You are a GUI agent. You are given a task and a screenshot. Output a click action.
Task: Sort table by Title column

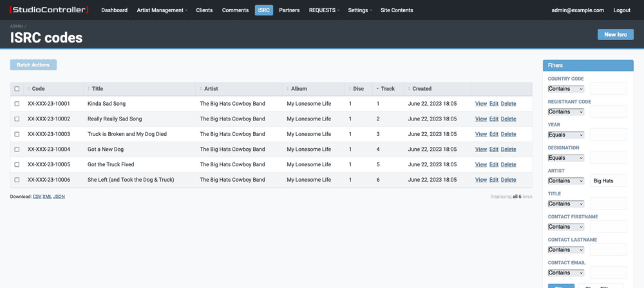pyautogui.click(x=97, y=89)
